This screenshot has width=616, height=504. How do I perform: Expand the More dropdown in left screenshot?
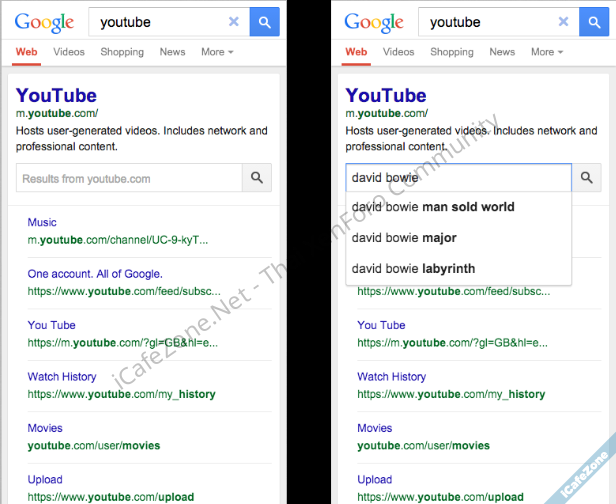click(217, 52)
